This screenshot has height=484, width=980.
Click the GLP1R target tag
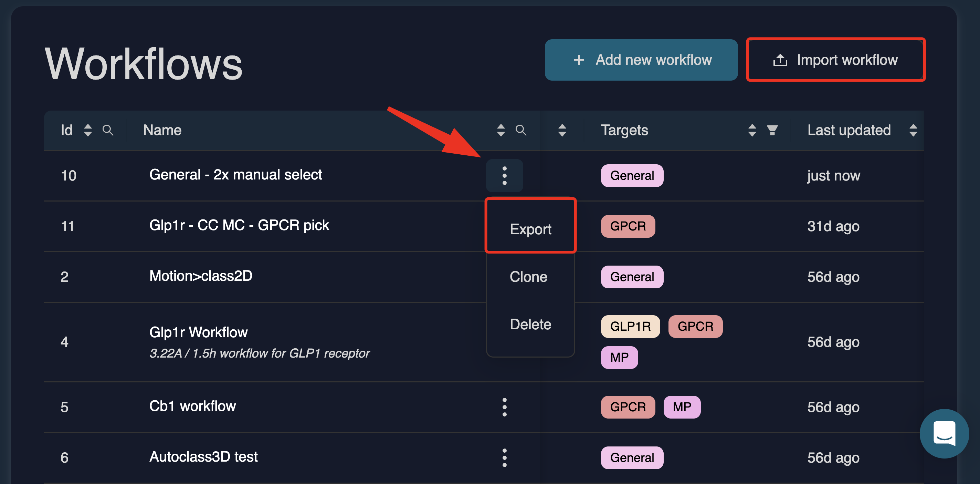tap(630, 326)
